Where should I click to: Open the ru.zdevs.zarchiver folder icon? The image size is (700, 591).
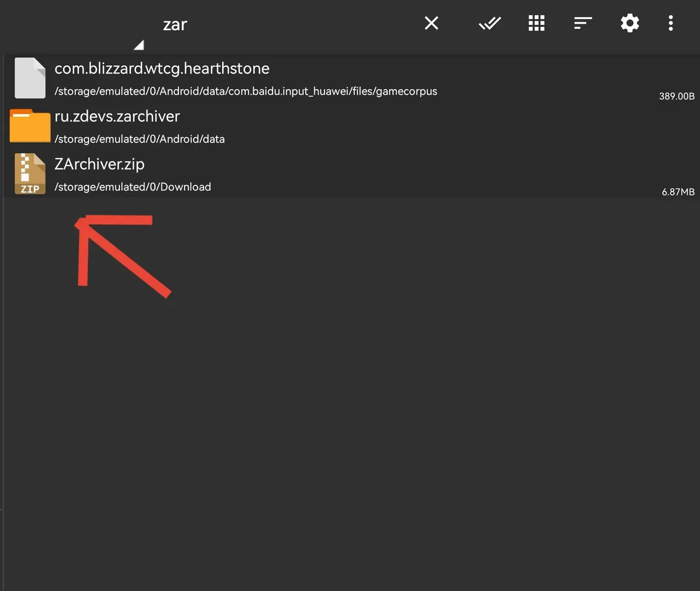30,126
